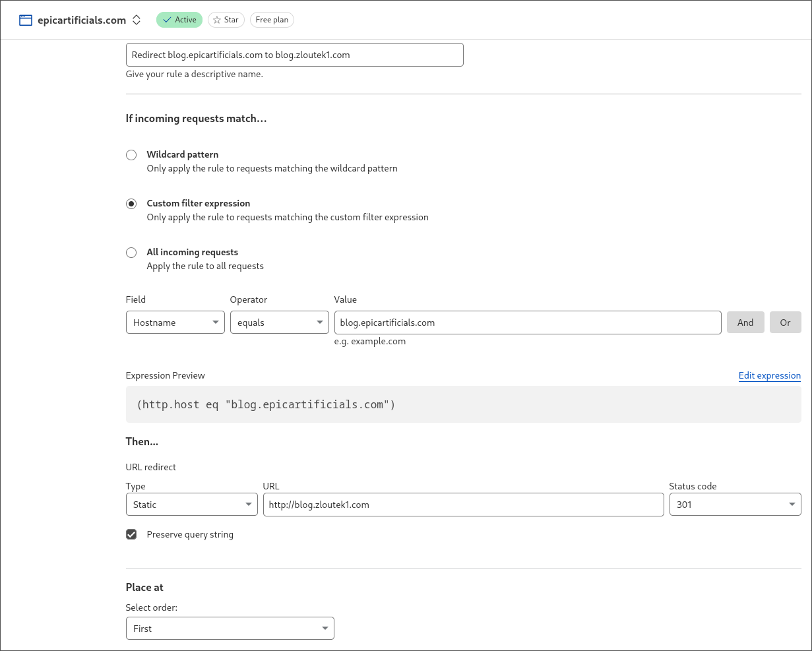Open the Hostname field dropdown
This screenshot has height=651, width=812.
(175, 323)
